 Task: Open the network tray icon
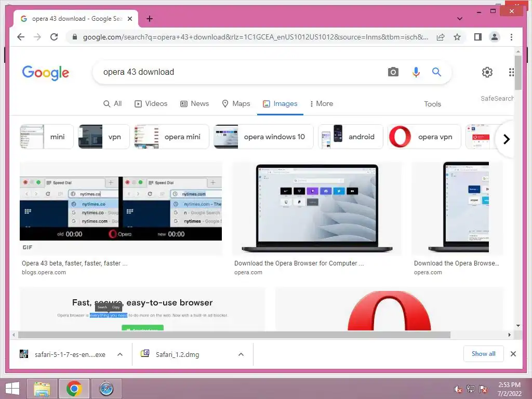tap(471, 389)
